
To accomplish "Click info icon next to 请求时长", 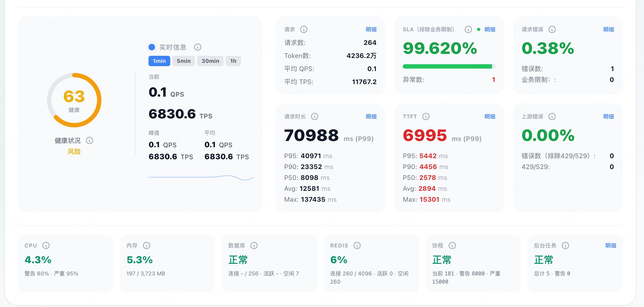I will 315,116.
